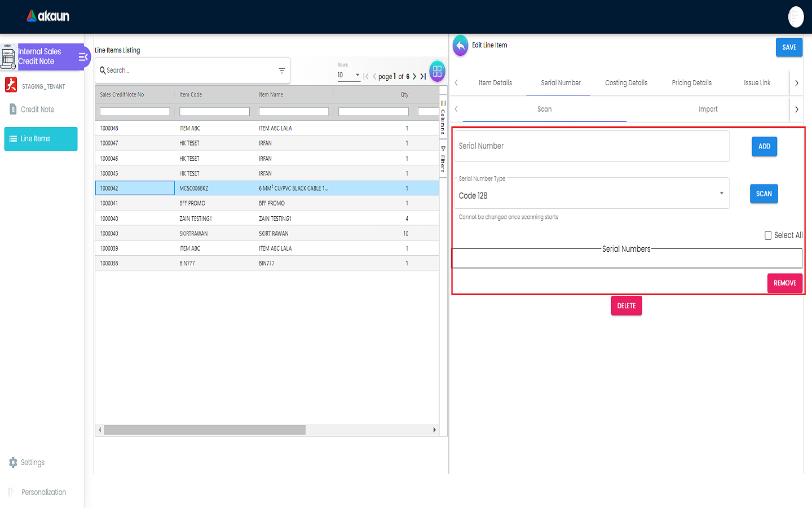The image size is (812, 508).
Task: Switch to the Import sub-tab
Action: click(x=708, y=110)
